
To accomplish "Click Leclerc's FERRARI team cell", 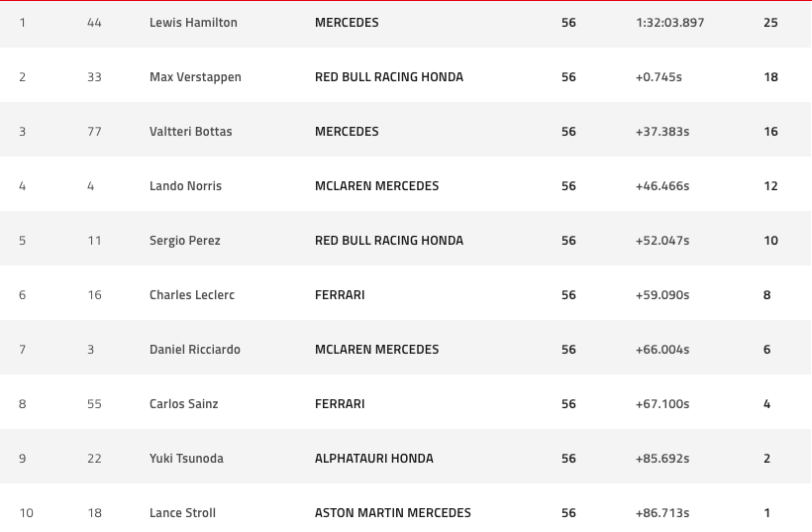I will [x=340, y=295].
